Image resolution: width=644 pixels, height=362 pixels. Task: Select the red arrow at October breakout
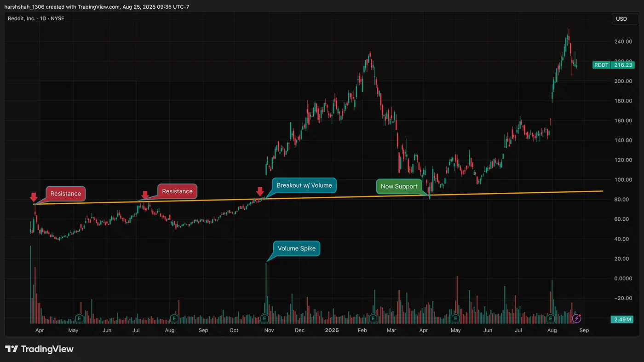pyautogui.click(x=260, y=191)
